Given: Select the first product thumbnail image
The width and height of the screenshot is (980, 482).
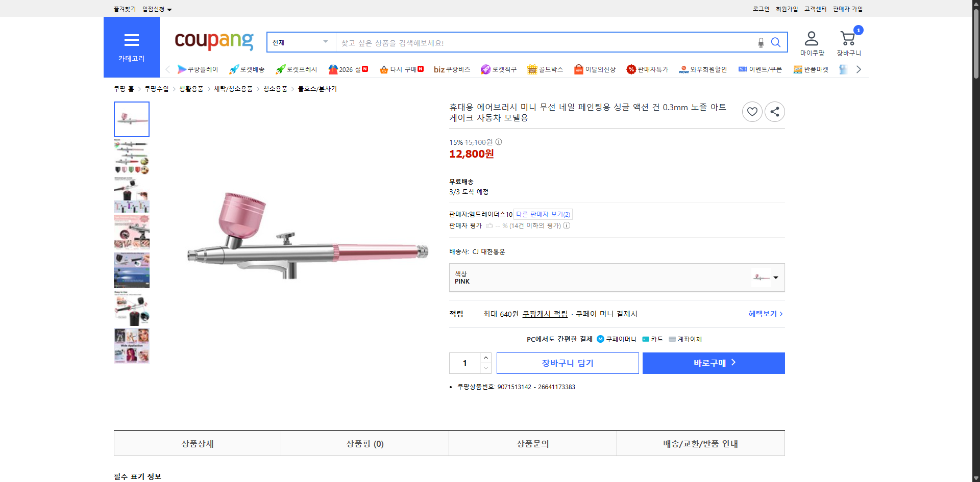Looking at the screenshot, I should pos(131,119).
